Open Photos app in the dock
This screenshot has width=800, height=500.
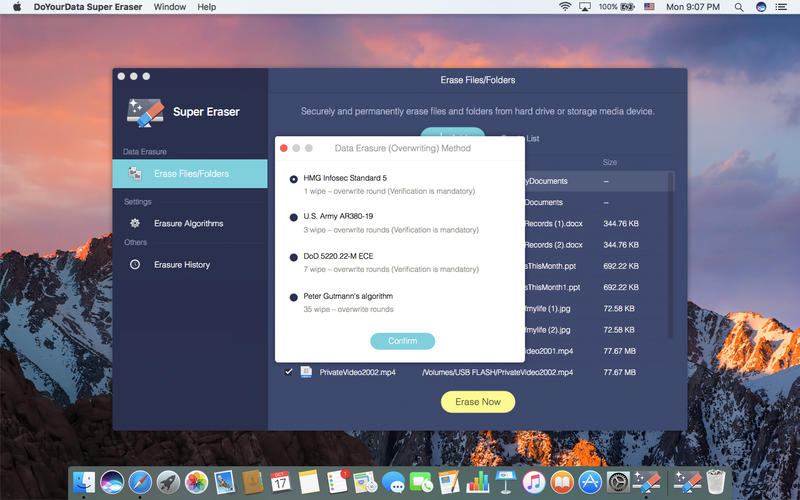pos(196,482)
